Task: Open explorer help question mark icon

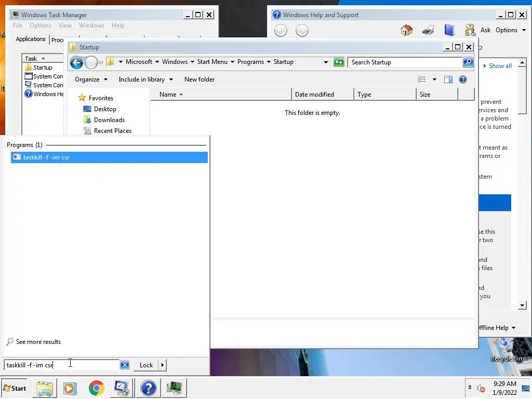Action: pos(463,79)
